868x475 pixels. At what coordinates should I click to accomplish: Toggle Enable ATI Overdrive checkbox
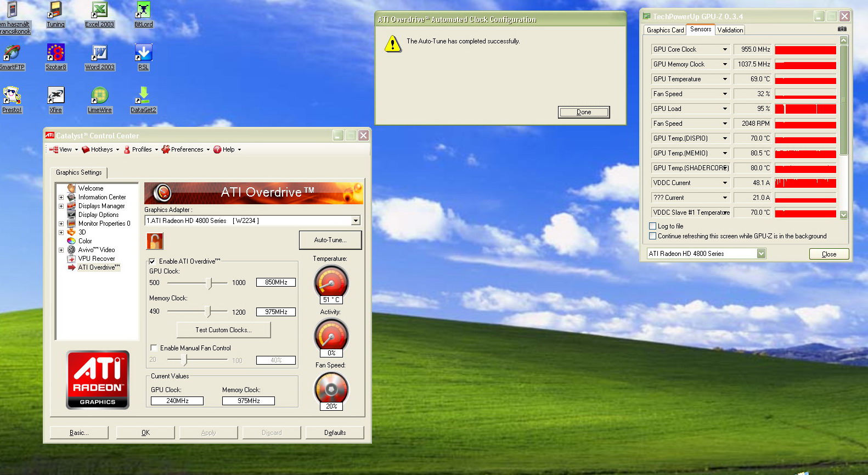click(153, 261)
